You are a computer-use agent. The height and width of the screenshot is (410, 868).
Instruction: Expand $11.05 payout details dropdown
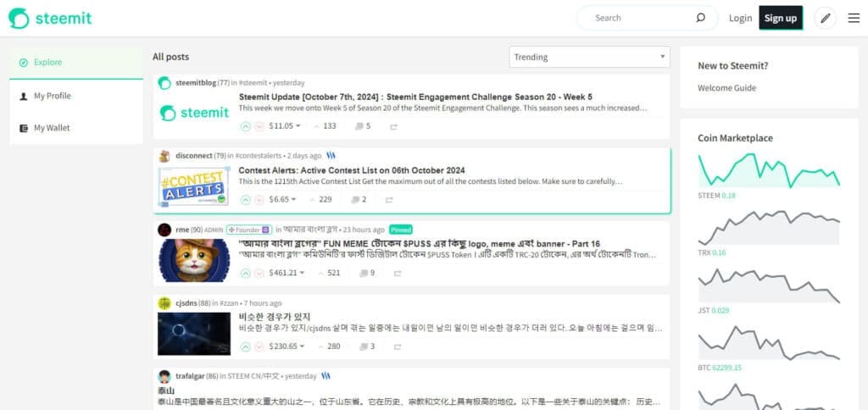[285, 126]
